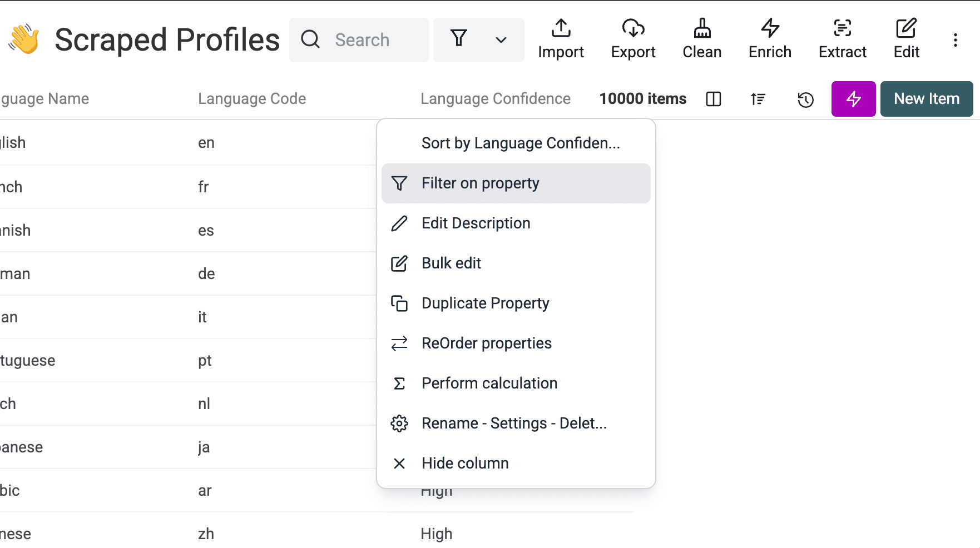This screenshot has height=548, width=980.
Task: Expand the filter dropdown chevron
Action: point(501,40)
